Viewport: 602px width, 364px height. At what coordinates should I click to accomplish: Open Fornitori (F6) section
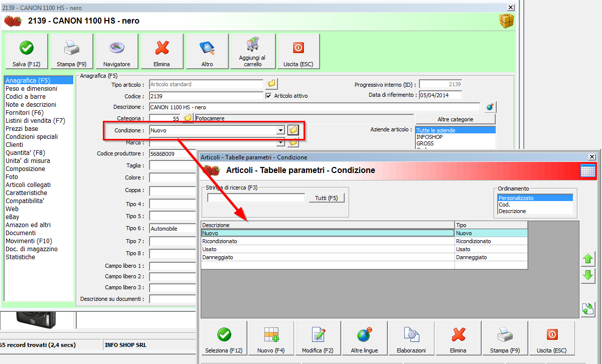tap(25, 112)
